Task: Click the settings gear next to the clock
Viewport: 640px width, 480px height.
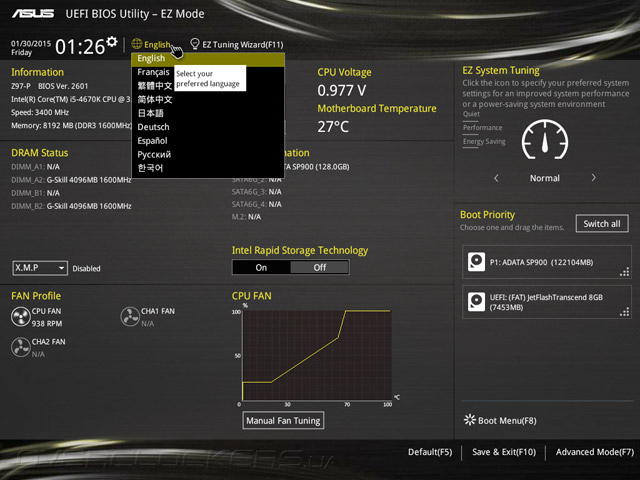Action: coord(112,42)
